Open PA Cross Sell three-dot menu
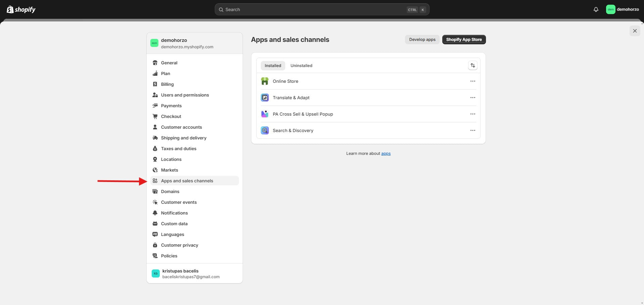Image resolution: width=644 pixels, height=305 pixels. pyautogui.click(x=473, y=114)
